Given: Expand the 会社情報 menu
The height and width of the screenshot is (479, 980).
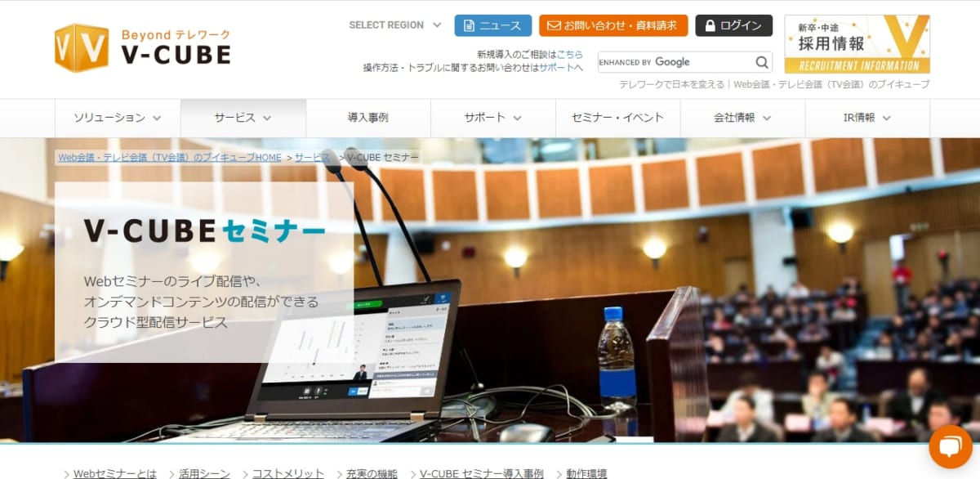Looking at the screenshot, I should tap(742, 118).
